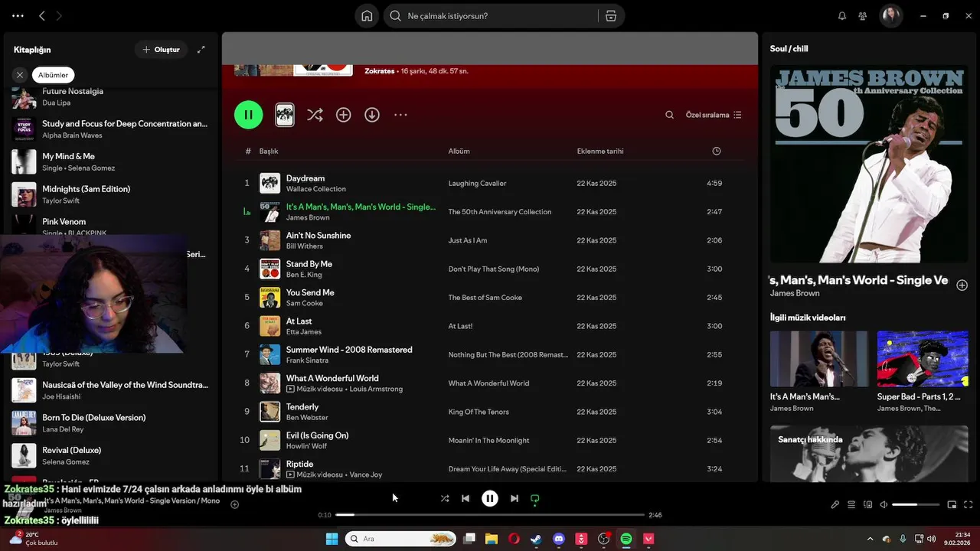This screenshot has width=980, height=551.
Task: Open Oluştur create menu
Action: (x=161, y=50)
